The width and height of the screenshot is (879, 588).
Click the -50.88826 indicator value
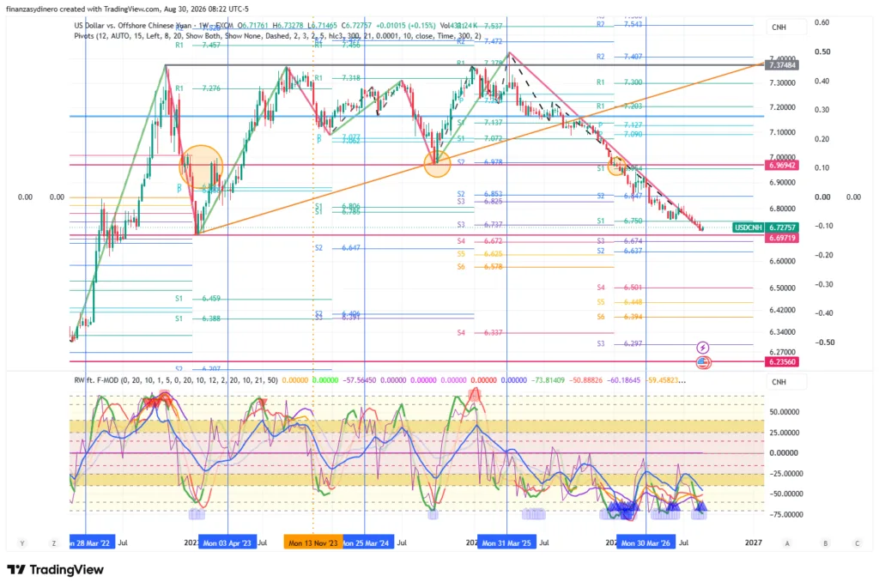(586, 380)
